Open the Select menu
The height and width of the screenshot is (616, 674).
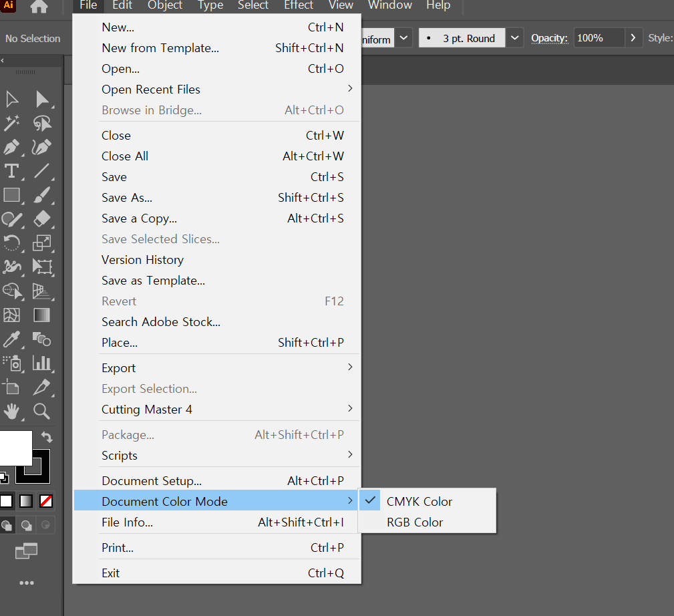(x=253, y=5)
